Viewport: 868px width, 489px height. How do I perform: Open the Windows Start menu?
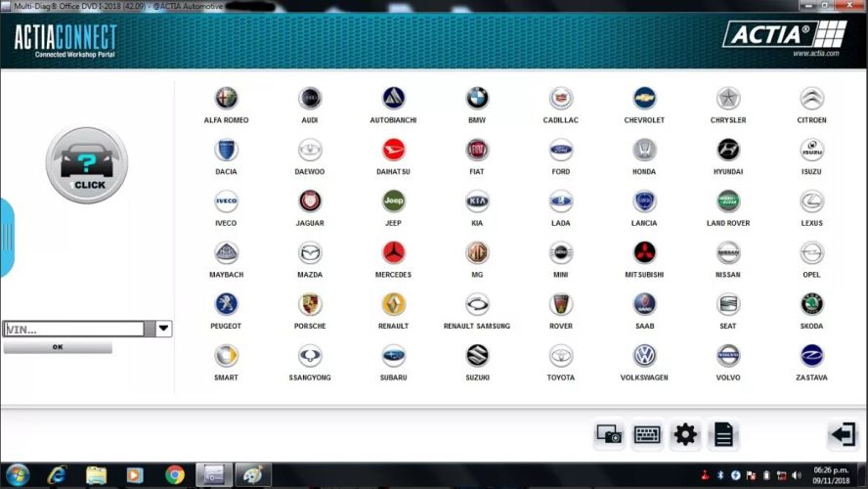coord(18,475)
